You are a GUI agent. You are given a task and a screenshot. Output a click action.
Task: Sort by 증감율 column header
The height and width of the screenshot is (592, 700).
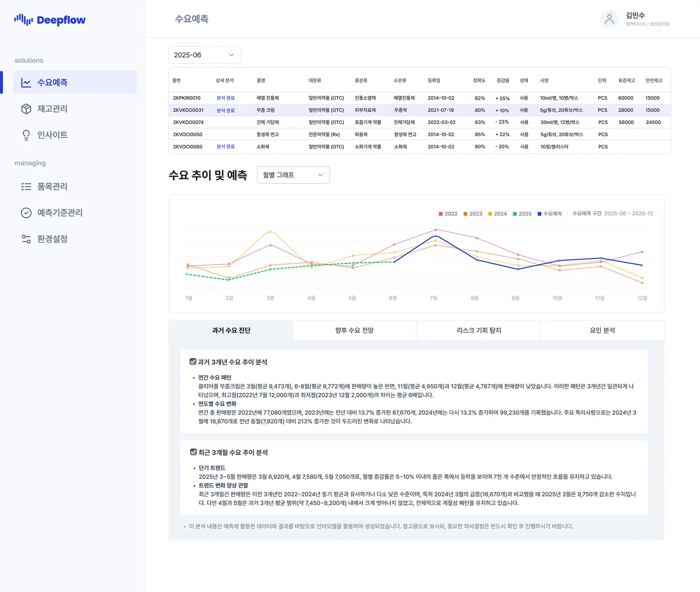click(503, 81)
